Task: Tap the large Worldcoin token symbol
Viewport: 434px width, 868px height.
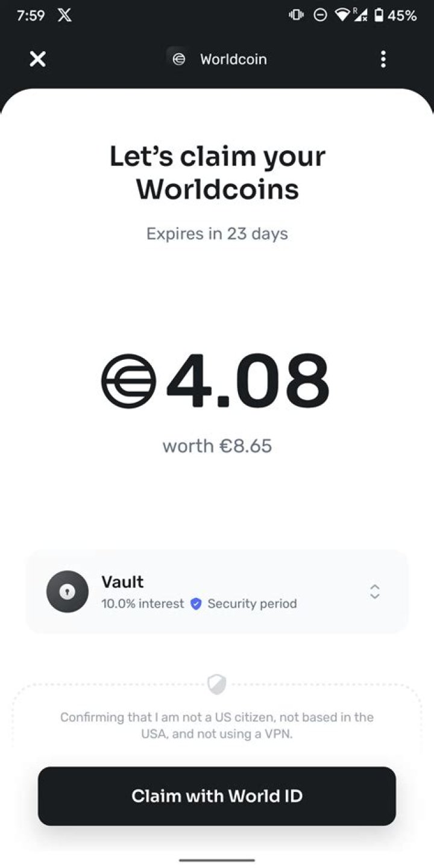Action: click(x=128, y=381)
